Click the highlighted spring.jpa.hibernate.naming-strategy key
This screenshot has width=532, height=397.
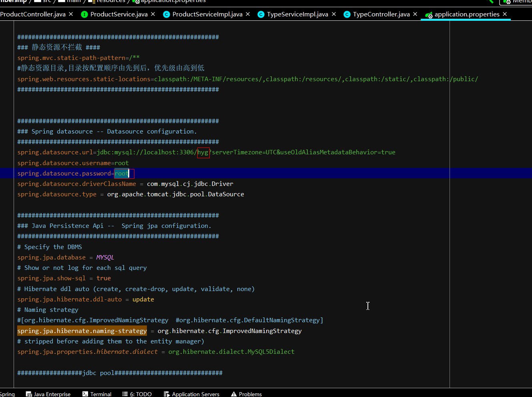[82, 331]
